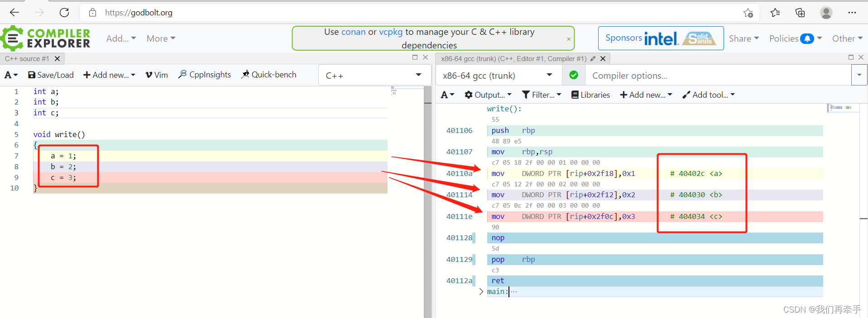Screen dimensions: 868x318
Task: Open compiler pane font size dropdown
Action: tap(447, 95)
